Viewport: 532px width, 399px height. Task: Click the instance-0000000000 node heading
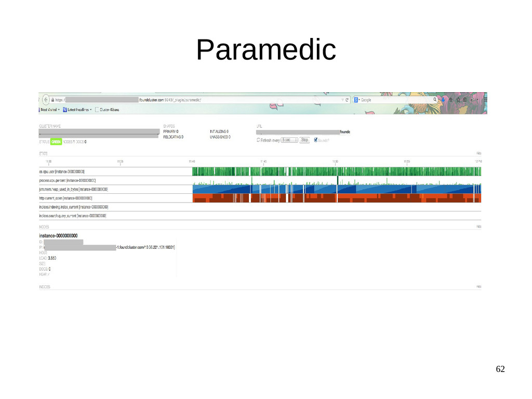58,236
